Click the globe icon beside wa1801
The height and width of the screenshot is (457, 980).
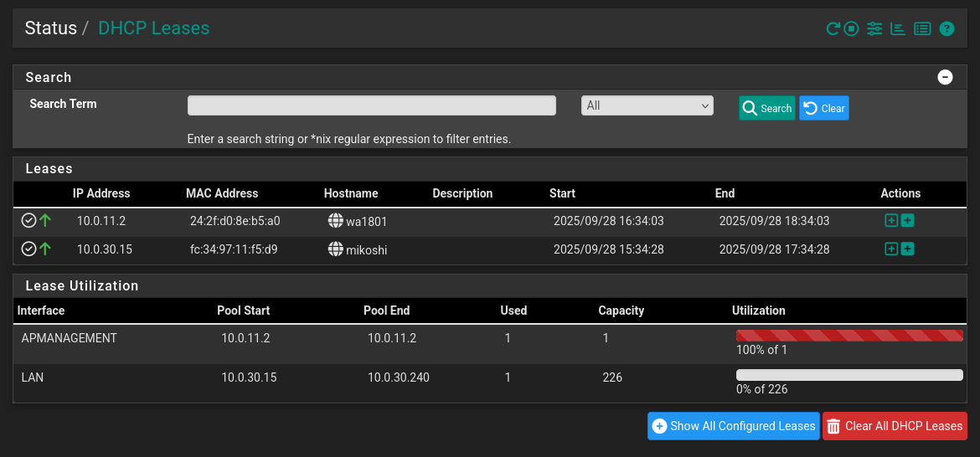[x=336, y=221]
